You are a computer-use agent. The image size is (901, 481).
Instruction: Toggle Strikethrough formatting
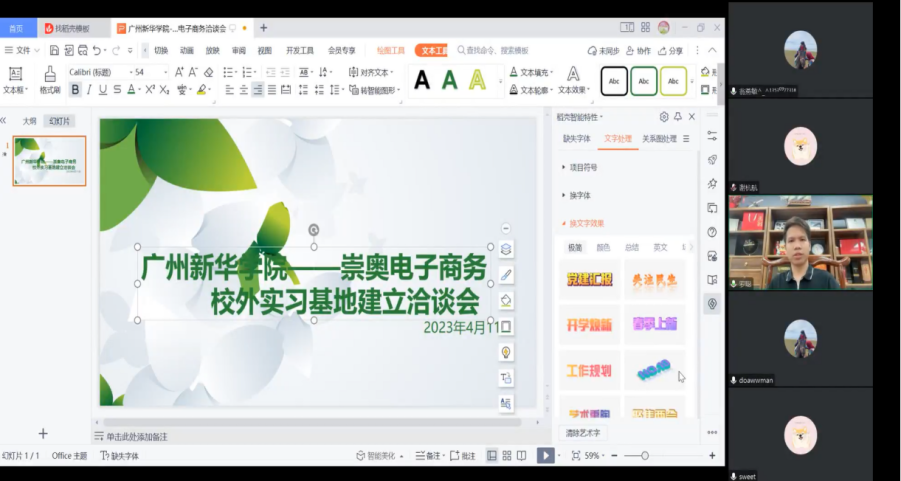pyautogui.click(x=117, y=90)
